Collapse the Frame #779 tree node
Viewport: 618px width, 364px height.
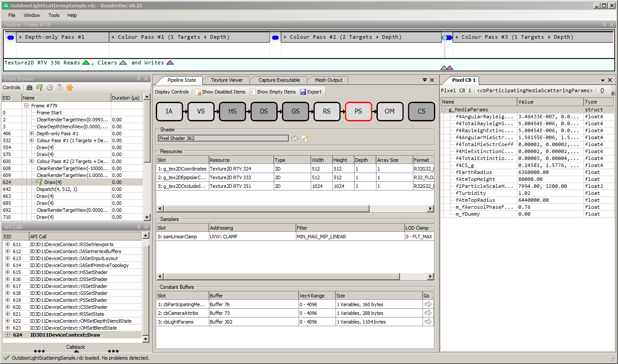[x=26, y=106]
